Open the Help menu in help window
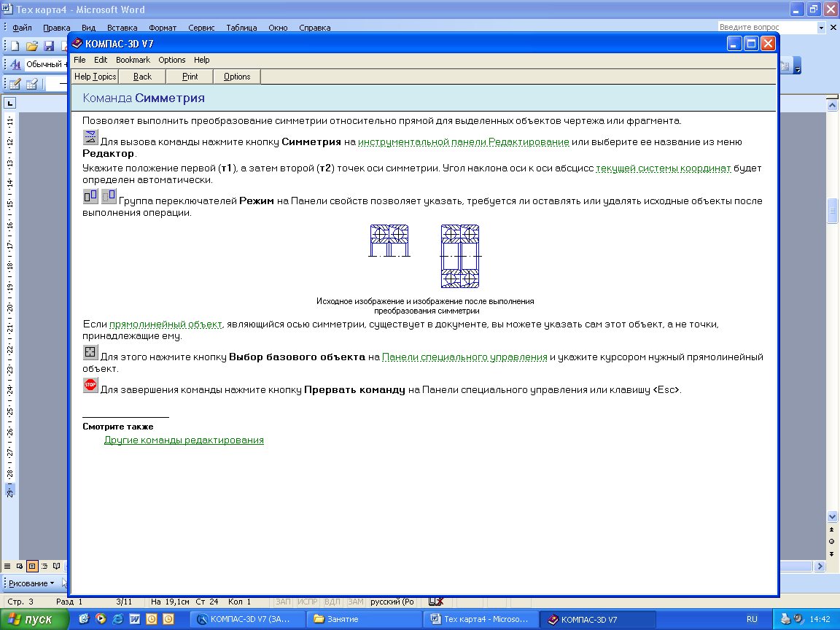This screenshot has width=840, height=630. click(x=202, y=60)
